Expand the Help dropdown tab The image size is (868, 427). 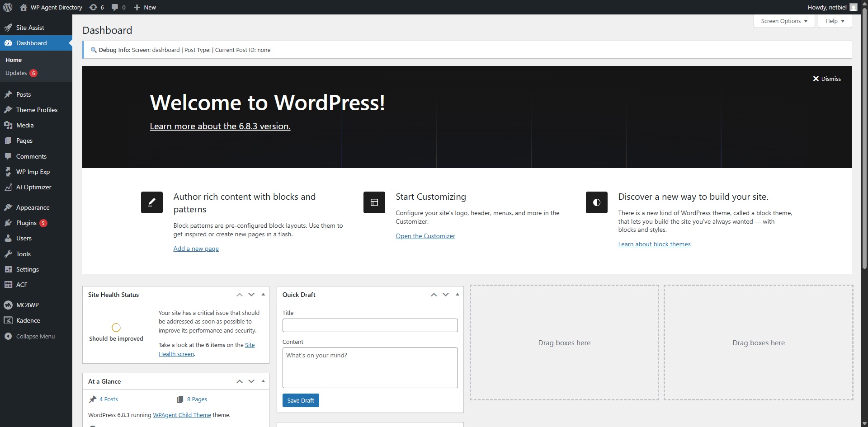click(835, 21)
